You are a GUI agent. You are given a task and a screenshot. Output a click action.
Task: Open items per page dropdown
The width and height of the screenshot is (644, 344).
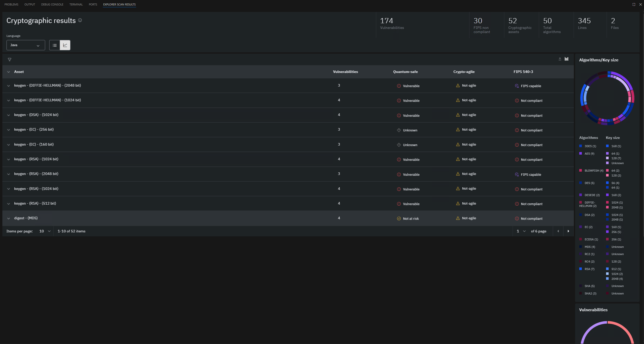pos(45,231)
